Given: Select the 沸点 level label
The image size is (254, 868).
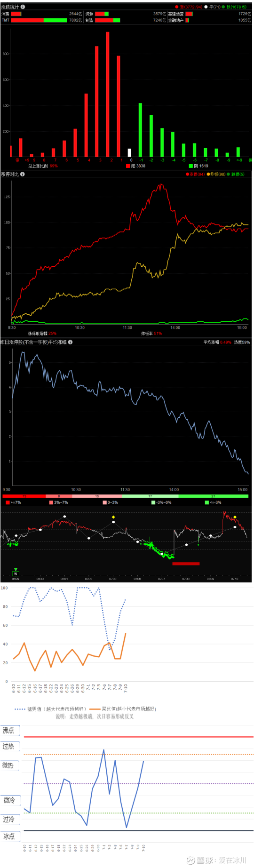Looking at the screenshot, I should (9, 730).
